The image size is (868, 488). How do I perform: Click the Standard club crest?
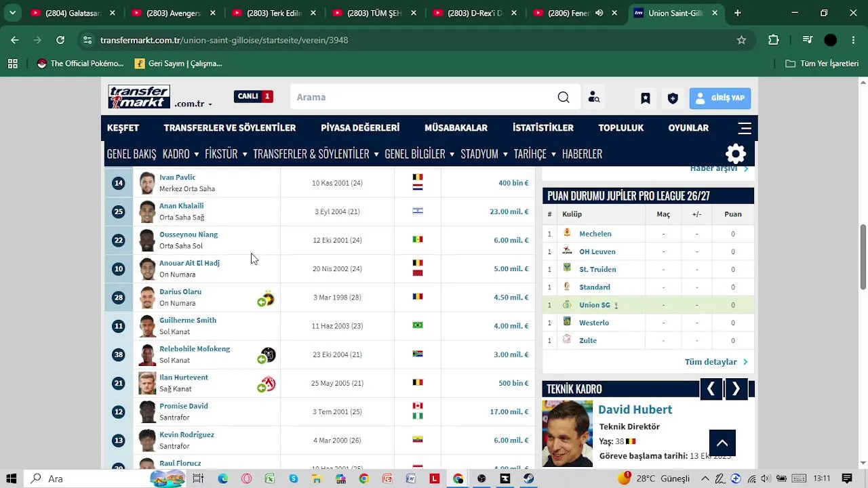(567, 286)
